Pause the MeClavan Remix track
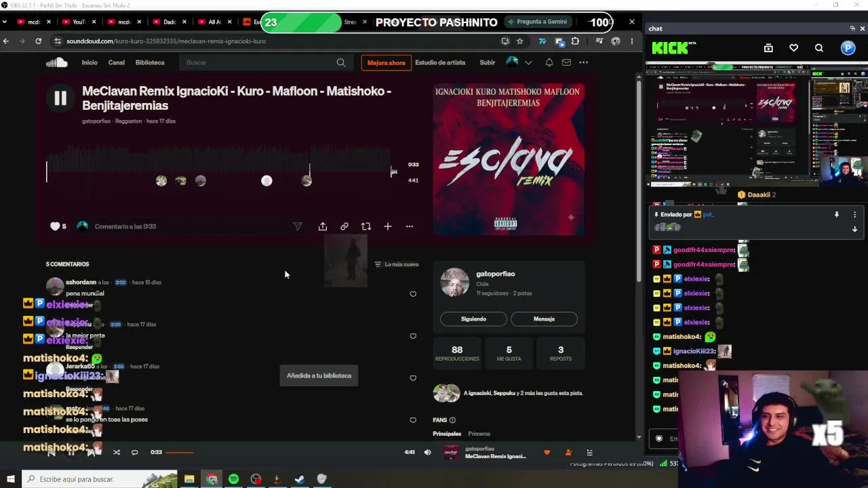 coord(60,98)
